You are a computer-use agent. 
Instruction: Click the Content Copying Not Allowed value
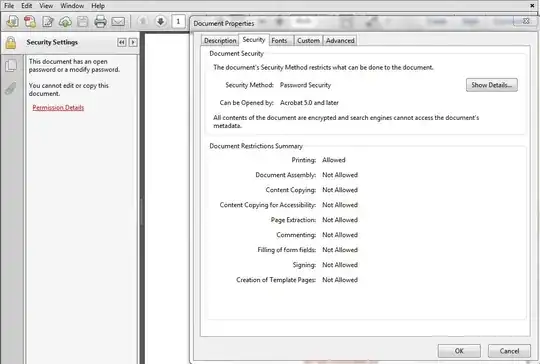(x=340, y=190)
